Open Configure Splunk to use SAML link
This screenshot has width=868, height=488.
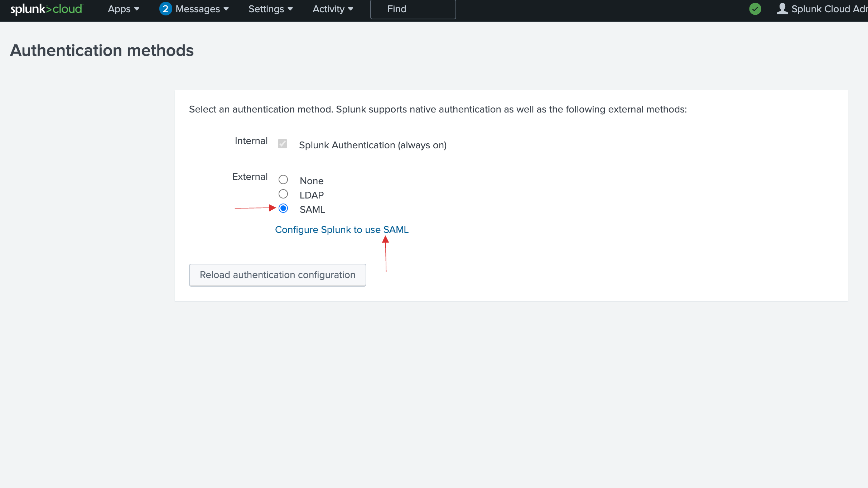click(x=342, y=230)
